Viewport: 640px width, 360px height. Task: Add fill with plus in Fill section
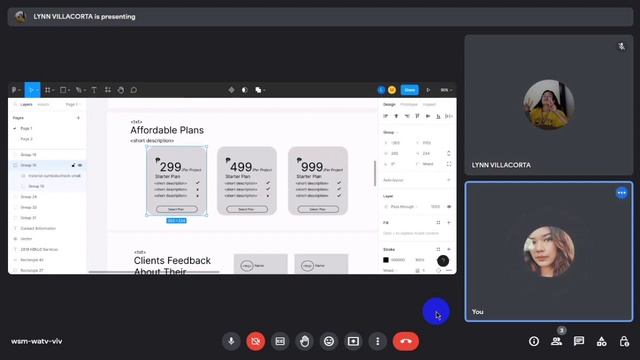pyautogui.click(x=449, y=223)
